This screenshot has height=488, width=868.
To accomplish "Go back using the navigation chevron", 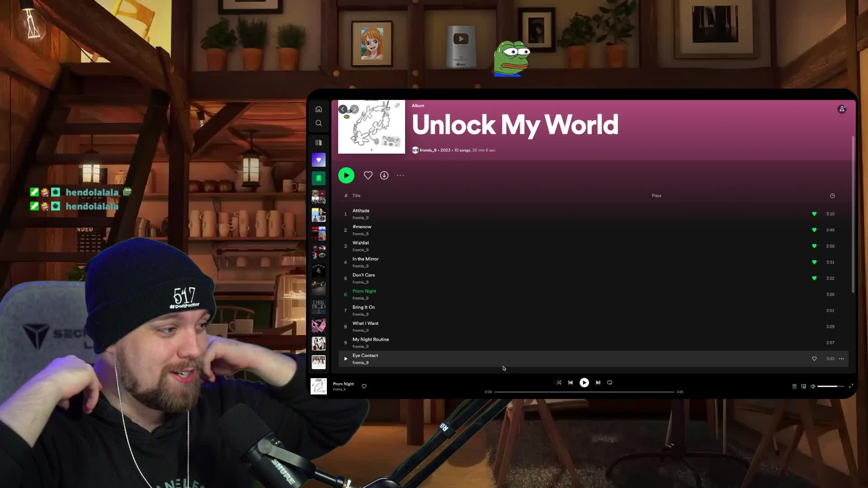I will pyautogui.click(x=343, y=109).
